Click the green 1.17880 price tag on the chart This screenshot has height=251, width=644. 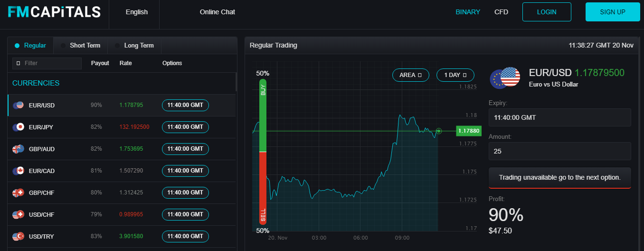click(x=468, y=131)
